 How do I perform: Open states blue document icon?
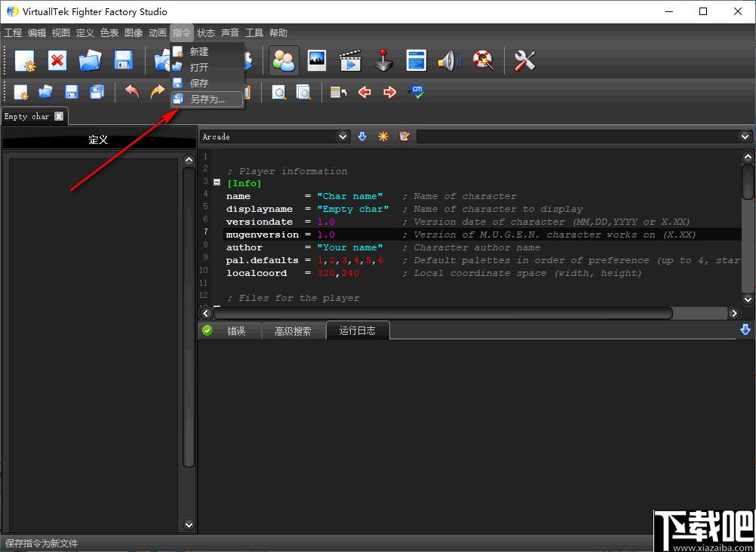click(x=416, y=61)
